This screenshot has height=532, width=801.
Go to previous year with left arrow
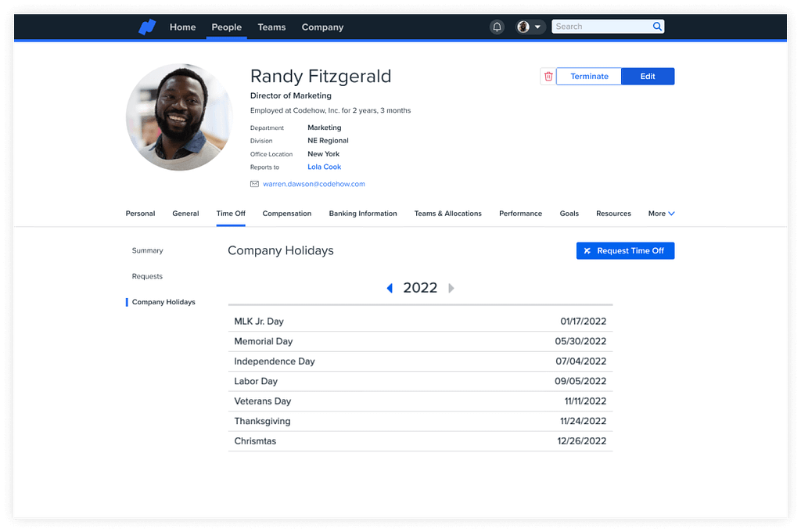[x=390, y=288]
